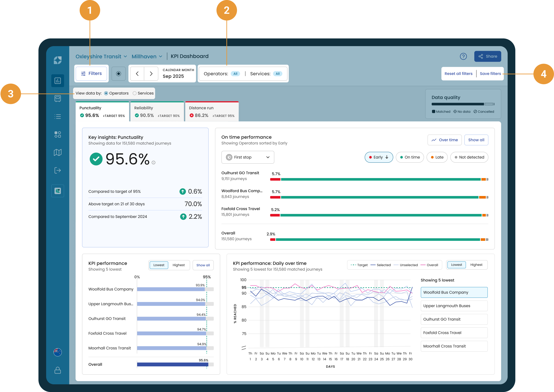This screenshot has width=554, height=392.
Task: Click the lock icon in sidebar
Action: pos(57,370)
